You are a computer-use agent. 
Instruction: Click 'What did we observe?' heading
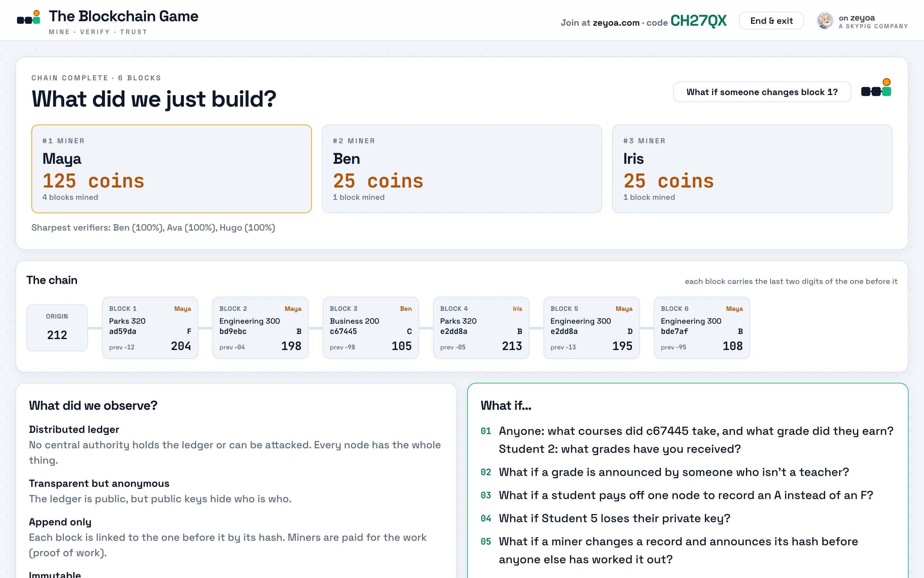(93, 406)
